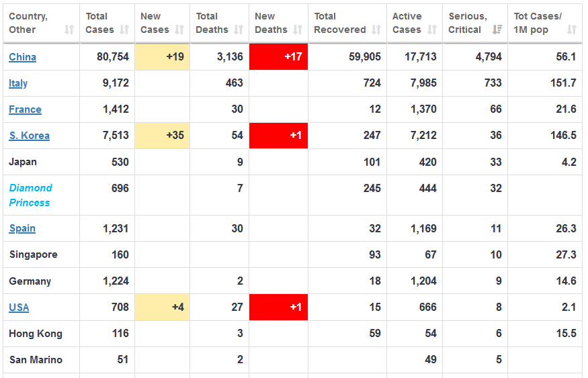Follow the France link

pyautogui.click(x=25, y=109)
